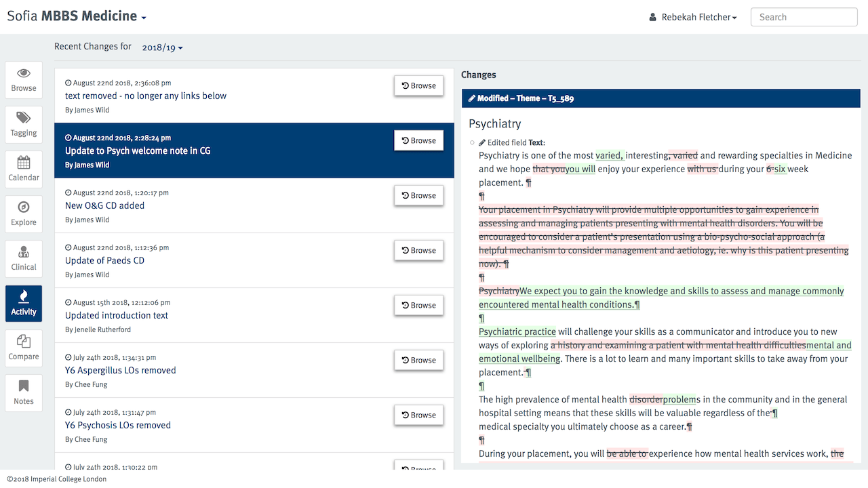Change the 2018/19 academic year dropdown
The width and height of the screenshot is (868, 488).
[x=162, y=47]
